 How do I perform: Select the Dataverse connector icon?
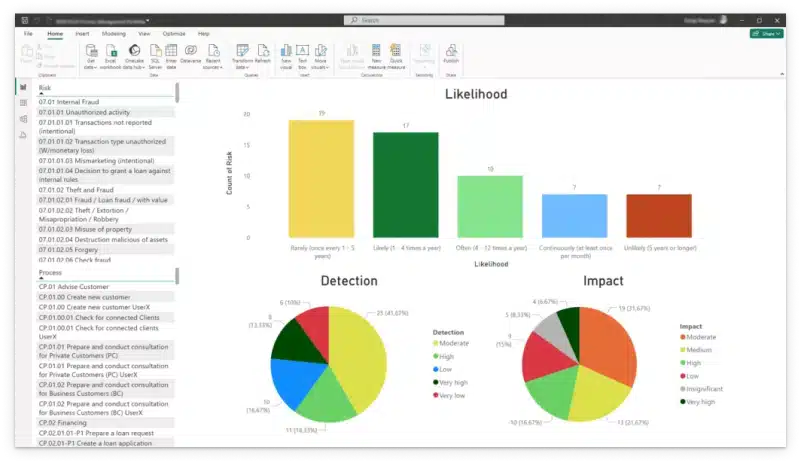pos(191,51)
